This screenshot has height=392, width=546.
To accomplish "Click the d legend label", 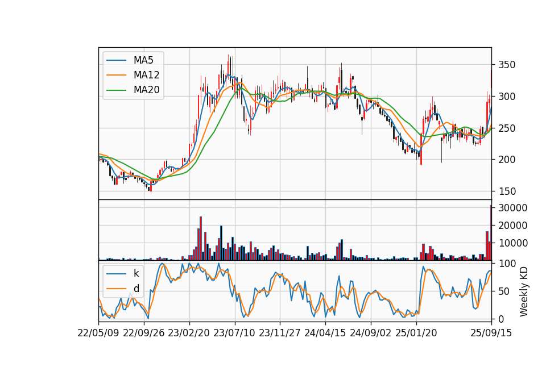I will click(x=136, y=289).
